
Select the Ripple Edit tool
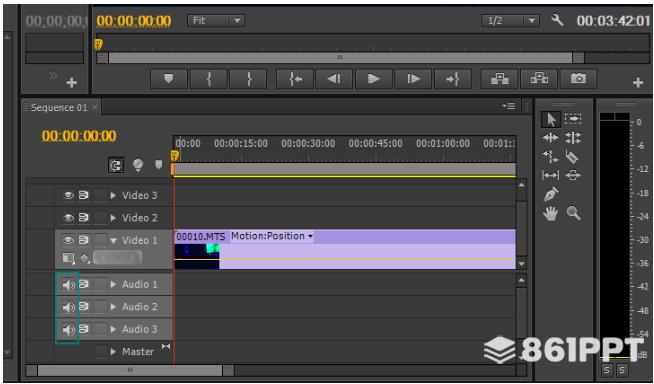(551, 138)
